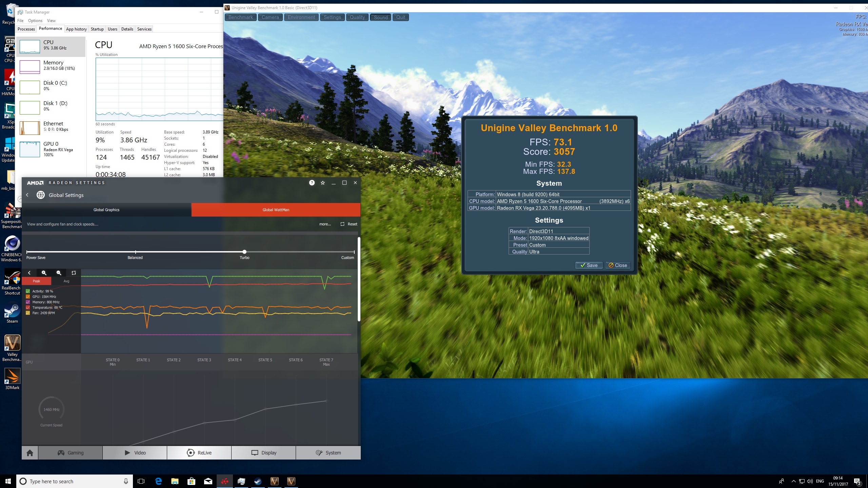Reset the WattMan graph view icon
Image resolution: width=868 pixels, height=488 pixels.
[x=74, y=273]
